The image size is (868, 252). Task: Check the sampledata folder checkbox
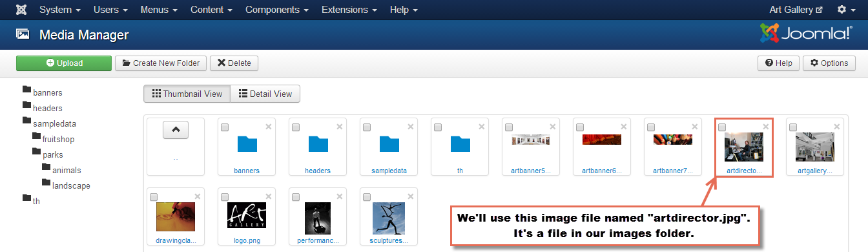[367, 127]
